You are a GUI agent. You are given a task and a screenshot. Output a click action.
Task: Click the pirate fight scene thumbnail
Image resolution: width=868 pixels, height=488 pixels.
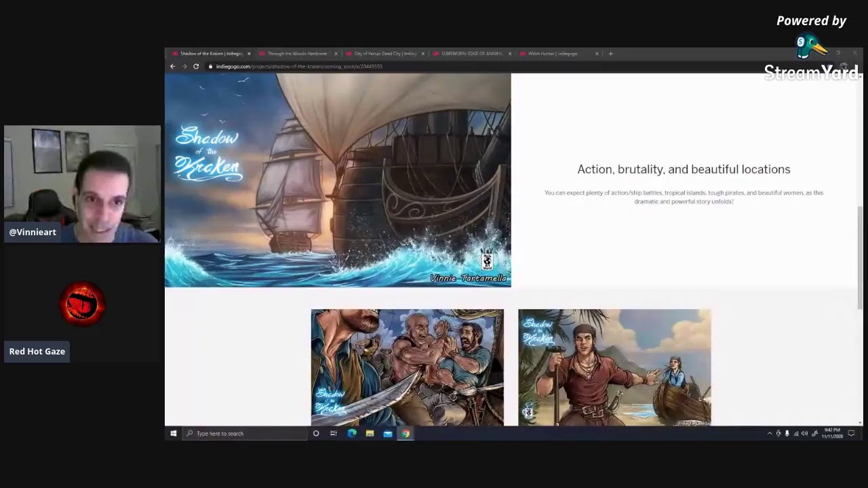pyautogui.click(x=407, y=367)
